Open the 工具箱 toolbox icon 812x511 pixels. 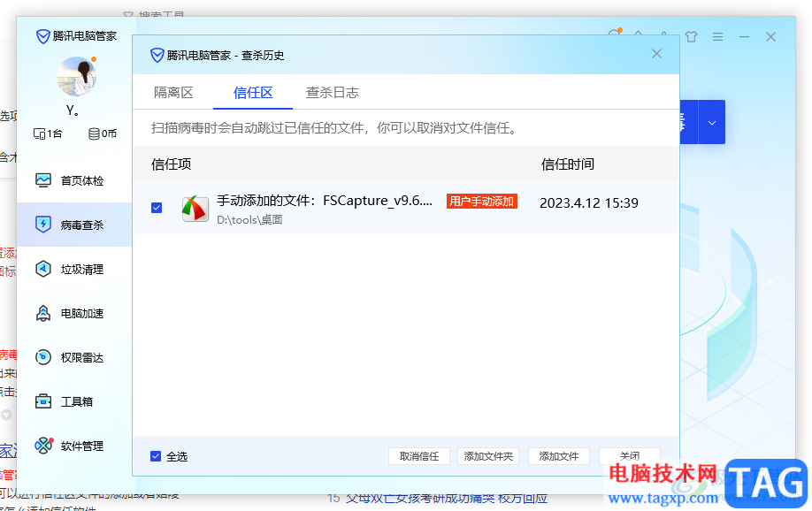click(43, 401)
